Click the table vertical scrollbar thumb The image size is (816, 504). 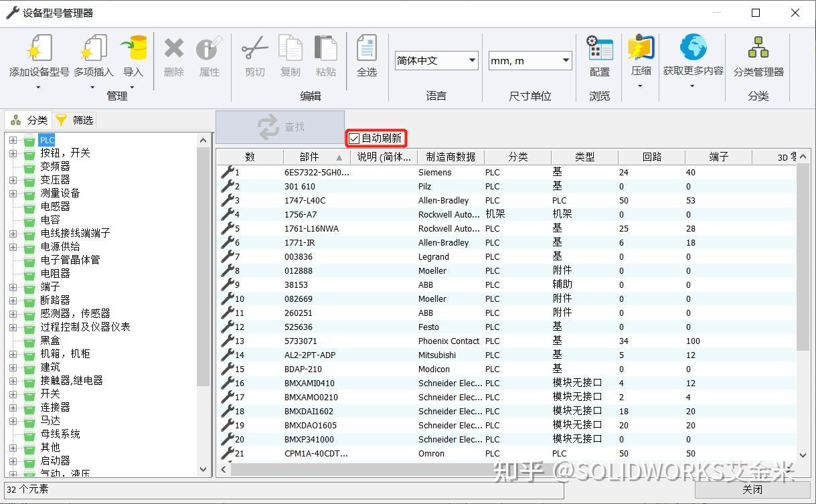[x=803, y=256]
